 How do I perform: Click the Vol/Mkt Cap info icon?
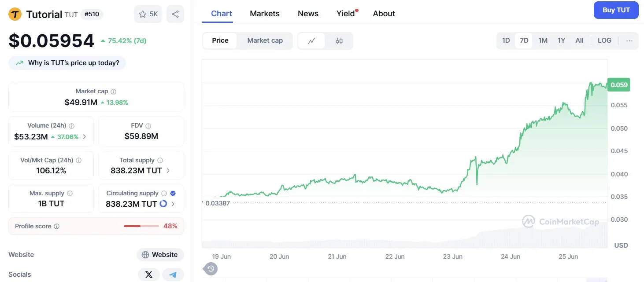pos(78,161)
